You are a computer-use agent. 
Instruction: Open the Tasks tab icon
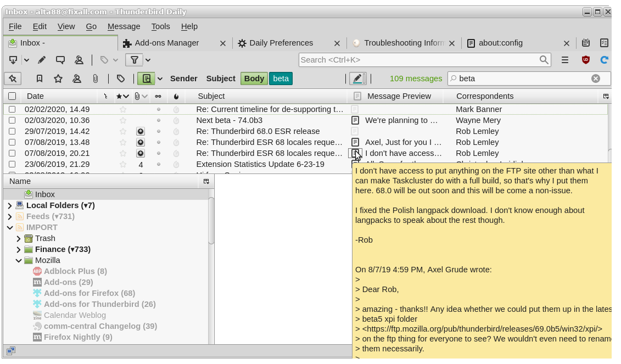coord(605,43)
